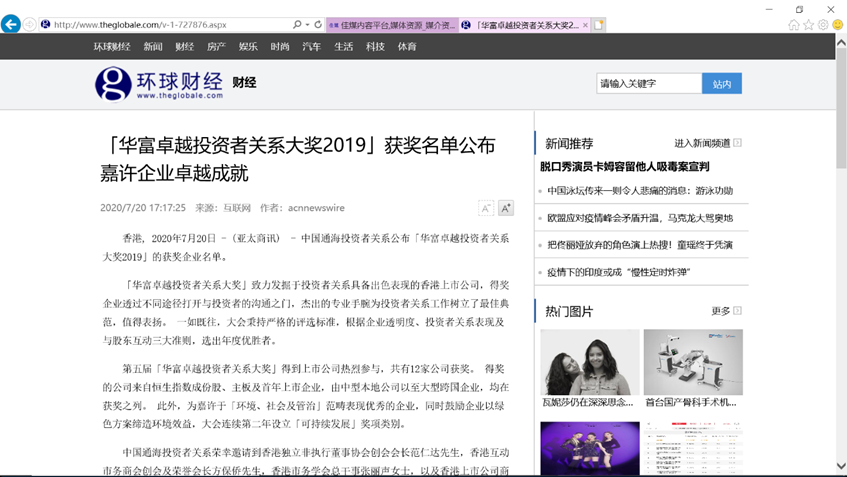Click the page scrollbar down arrow
Screen dimensions: 847x477
pyautogui.click(x=841, y=466)
